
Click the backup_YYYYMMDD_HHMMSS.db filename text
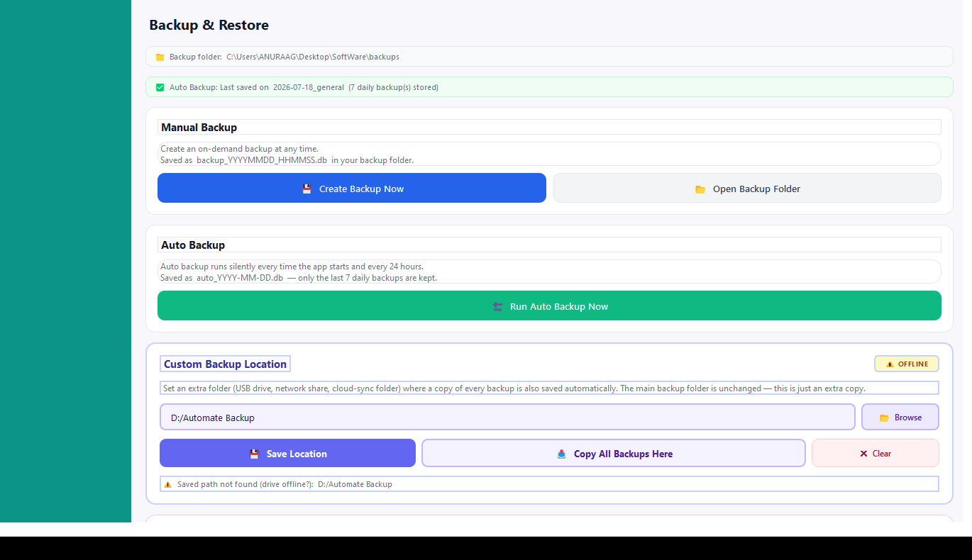[x=262, y=160]
